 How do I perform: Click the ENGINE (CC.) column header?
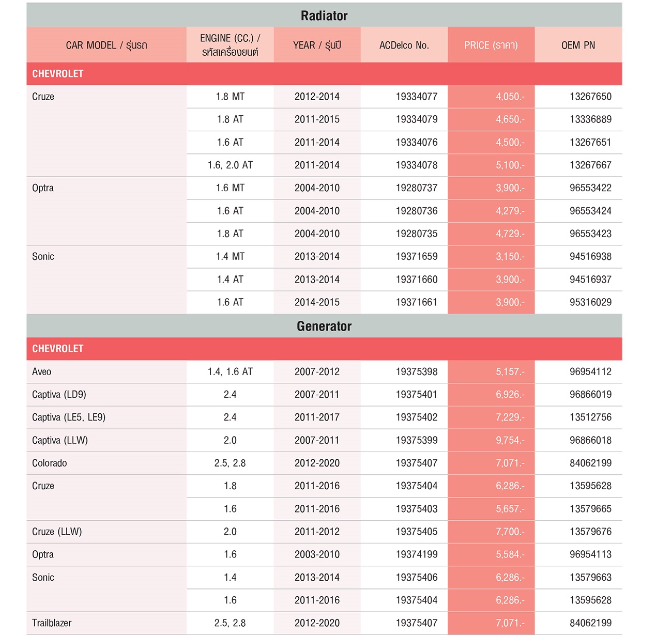pos(230,45)
